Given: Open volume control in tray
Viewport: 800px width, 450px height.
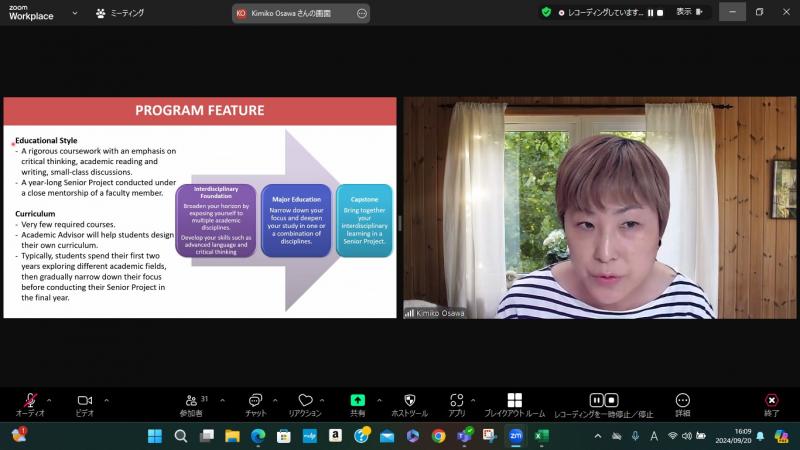Looking at the screenshot, I should [687, 436].
